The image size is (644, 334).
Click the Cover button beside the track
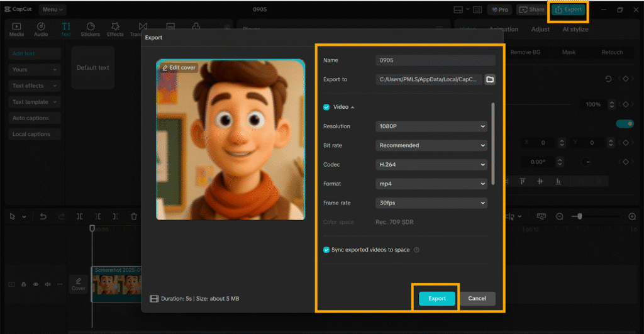pyautogui.click(x=78, y=284)
